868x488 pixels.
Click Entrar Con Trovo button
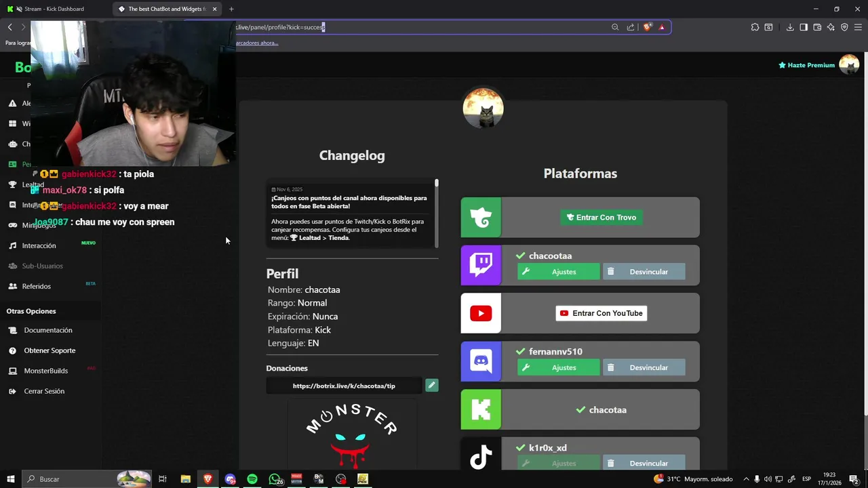tap(601, 218)
